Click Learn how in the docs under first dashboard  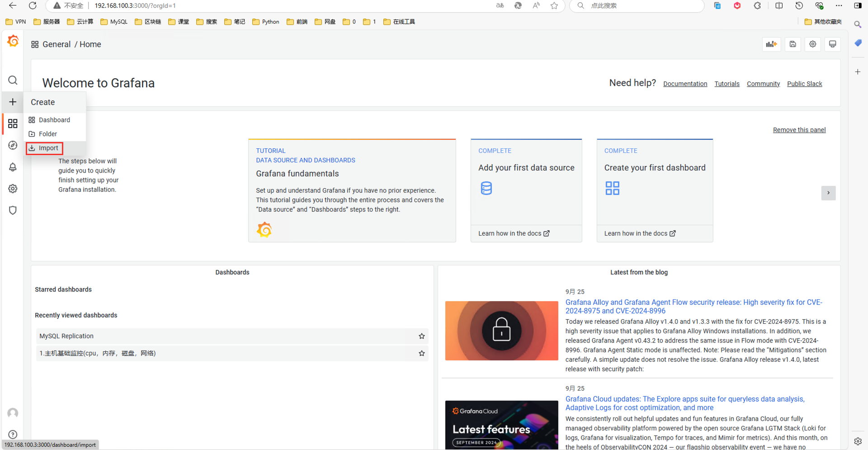[x=640, y=233]
